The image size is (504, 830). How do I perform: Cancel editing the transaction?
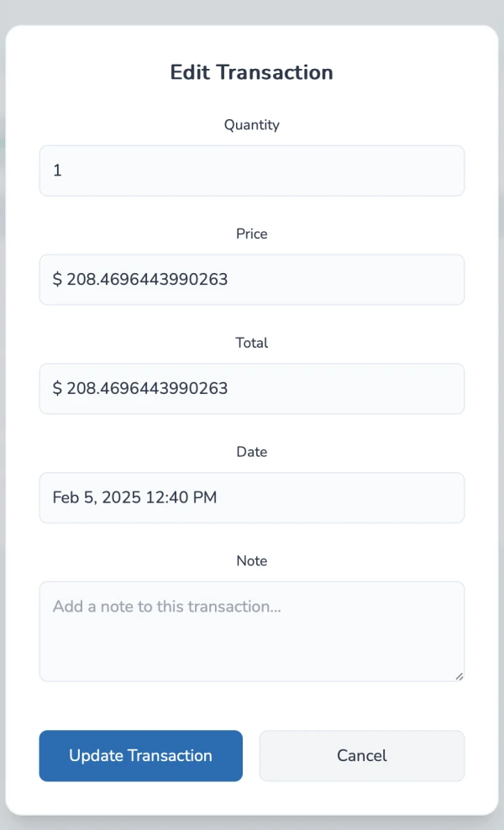coord(361,755)
